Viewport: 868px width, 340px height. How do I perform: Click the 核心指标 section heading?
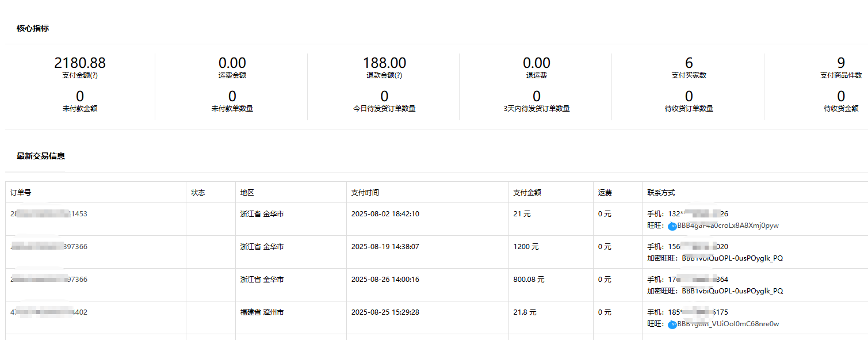point(33,28)
